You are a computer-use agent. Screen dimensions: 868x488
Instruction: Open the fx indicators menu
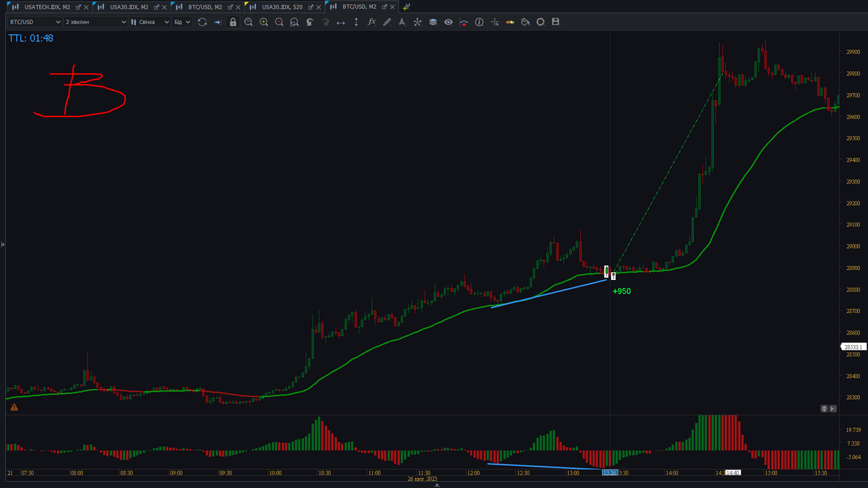click(x=371, y=22)
